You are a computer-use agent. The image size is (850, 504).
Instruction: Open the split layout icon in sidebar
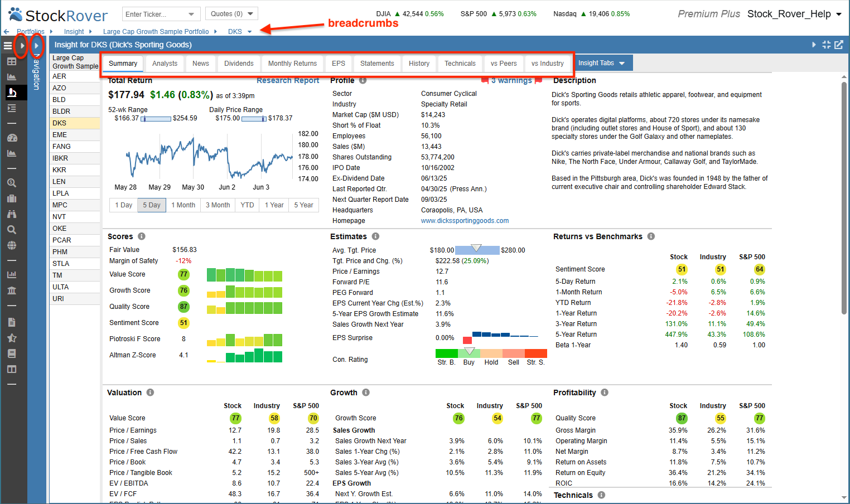(12, 369)
